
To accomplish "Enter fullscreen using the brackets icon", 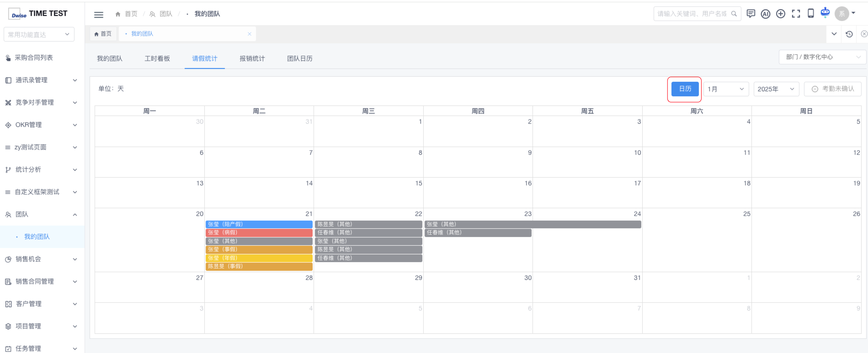I will click(796, 14).
